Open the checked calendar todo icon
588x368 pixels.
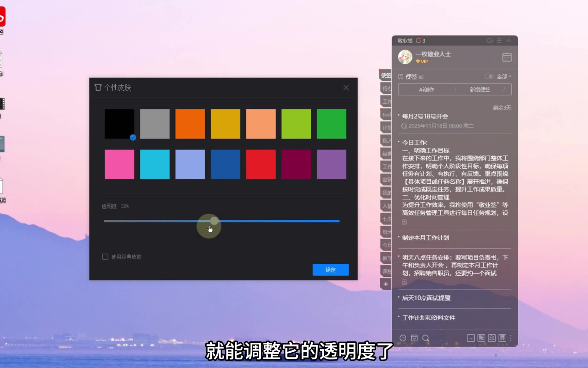point(414,338)
